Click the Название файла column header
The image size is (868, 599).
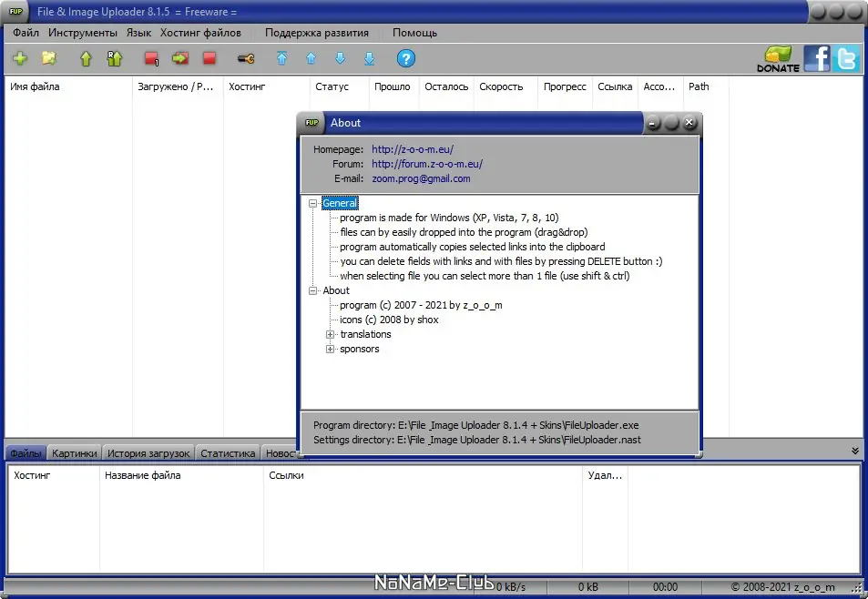point(181,475)
